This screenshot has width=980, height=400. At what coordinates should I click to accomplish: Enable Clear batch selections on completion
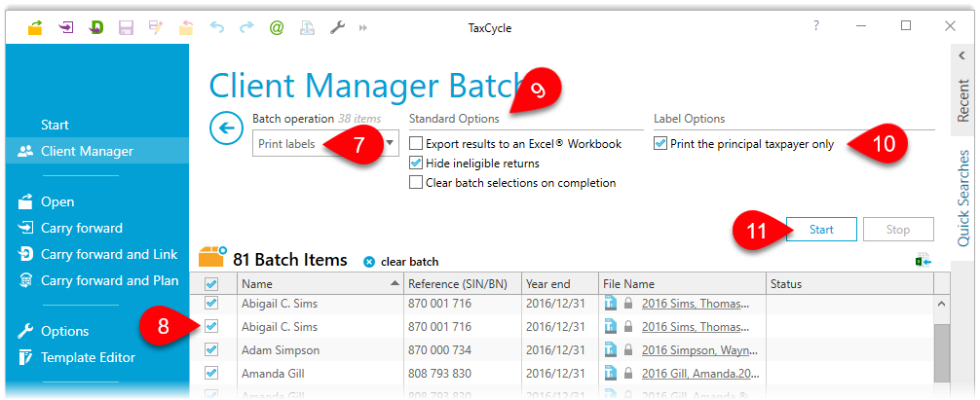tap(416, 183)
